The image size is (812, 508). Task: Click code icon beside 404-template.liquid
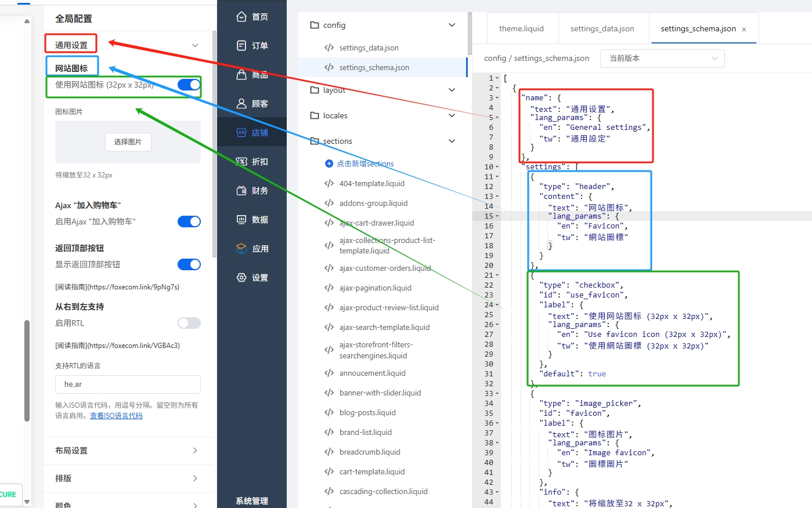pyautogui.click(x=329, y=183)
